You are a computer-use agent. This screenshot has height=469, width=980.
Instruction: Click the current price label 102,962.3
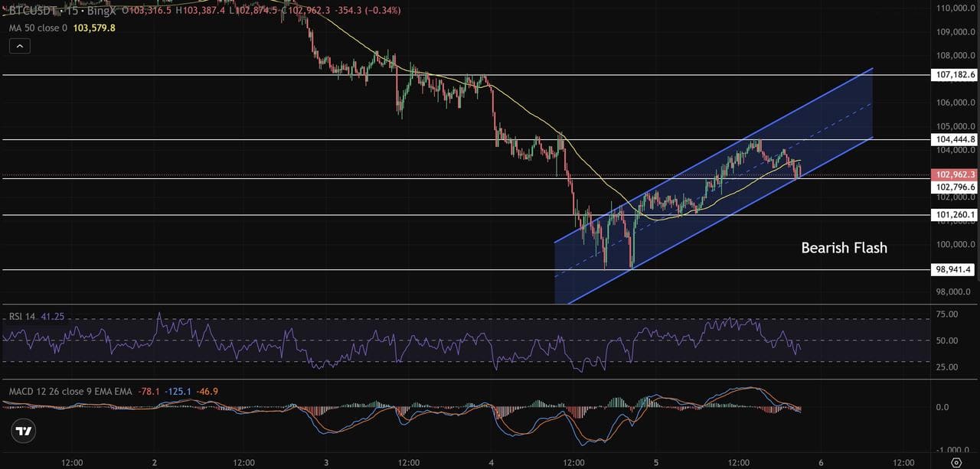pos(955,174)
